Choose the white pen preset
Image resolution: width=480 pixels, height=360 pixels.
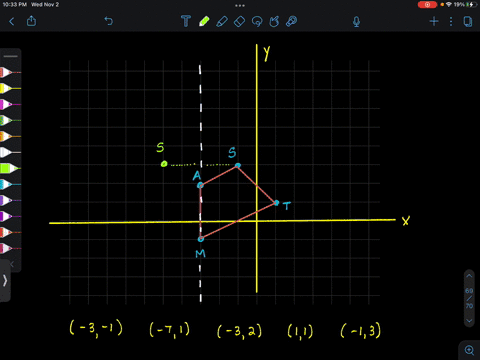coord(10,152)
